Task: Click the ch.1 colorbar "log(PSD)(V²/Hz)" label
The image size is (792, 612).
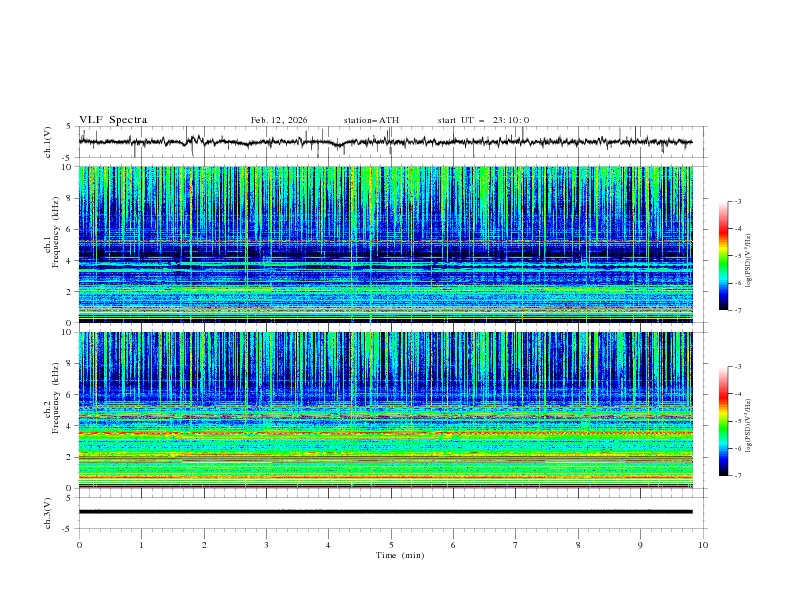Action: (x=748, y=261)
